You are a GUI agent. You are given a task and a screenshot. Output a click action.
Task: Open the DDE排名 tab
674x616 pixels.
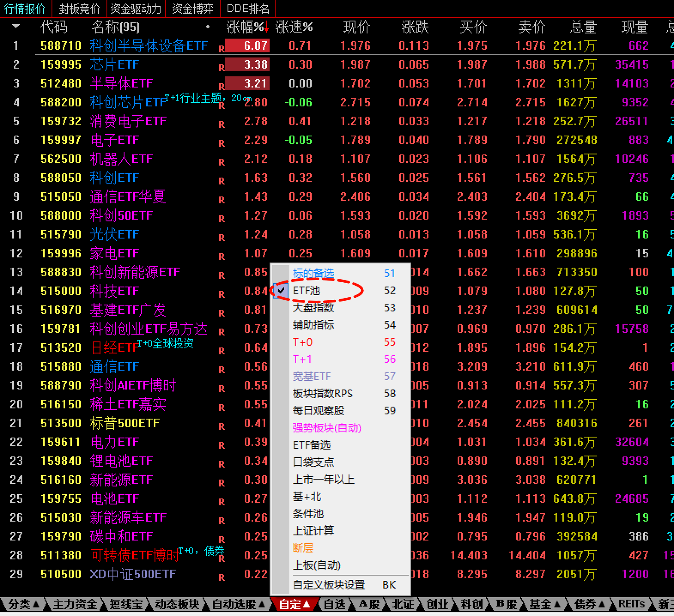[248, 9]
